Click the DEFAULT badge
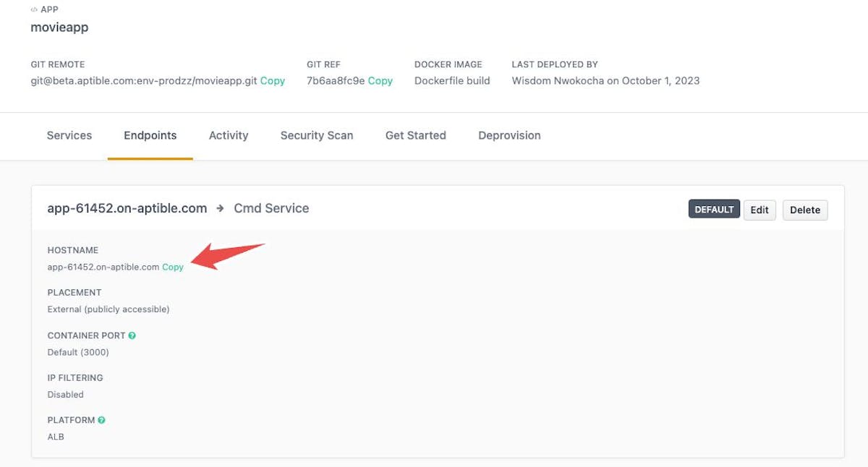This screenshot has height=467, width=868. 714,210
